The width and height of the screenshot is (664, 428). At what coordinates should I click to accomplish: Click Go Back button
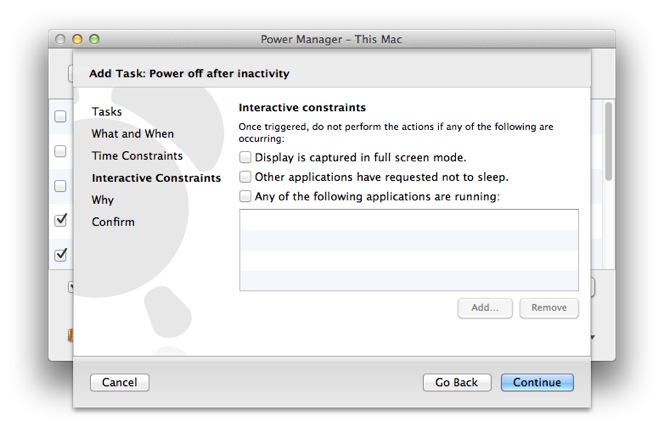pyautogui.click(x=457, y=382)
